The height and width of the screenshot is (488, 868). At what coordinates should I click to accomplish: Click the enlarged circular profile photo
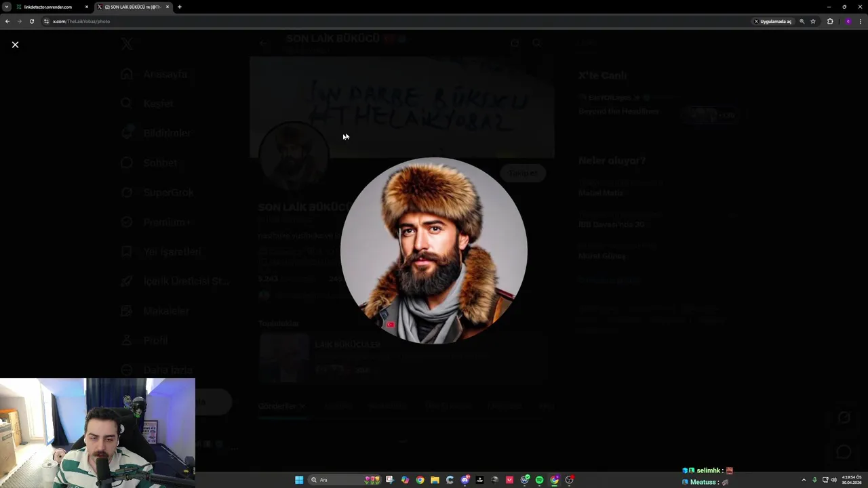(x=434, y=251)
